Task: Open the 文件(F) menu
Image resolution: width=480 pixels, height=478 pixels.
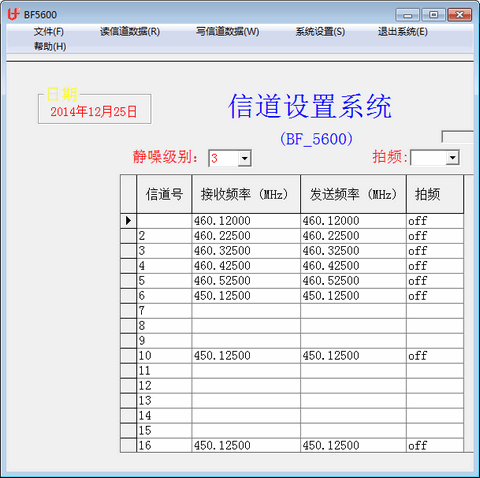Action: coord(49,32)
